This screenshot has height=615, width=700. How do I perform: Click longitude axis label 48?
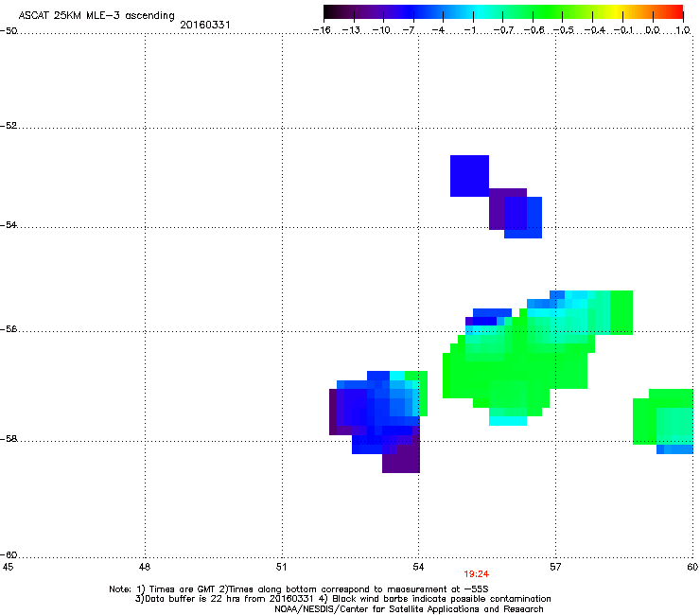144,567
